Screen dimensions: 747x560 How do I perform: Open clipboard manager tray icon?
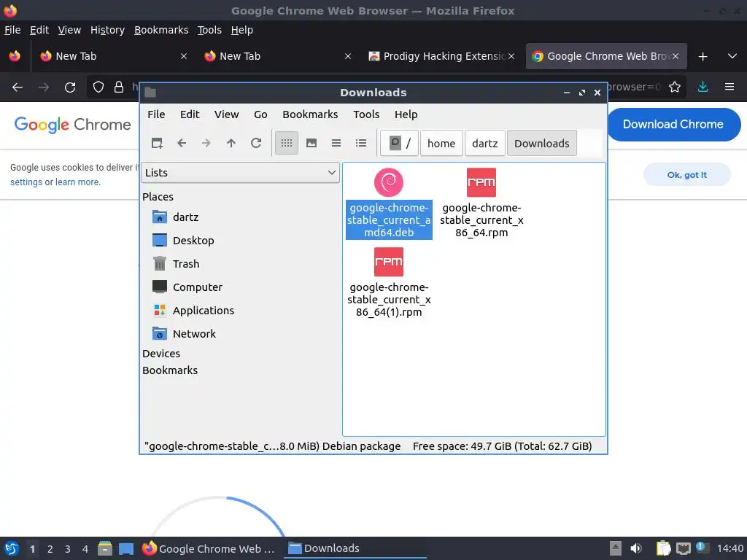663,548
